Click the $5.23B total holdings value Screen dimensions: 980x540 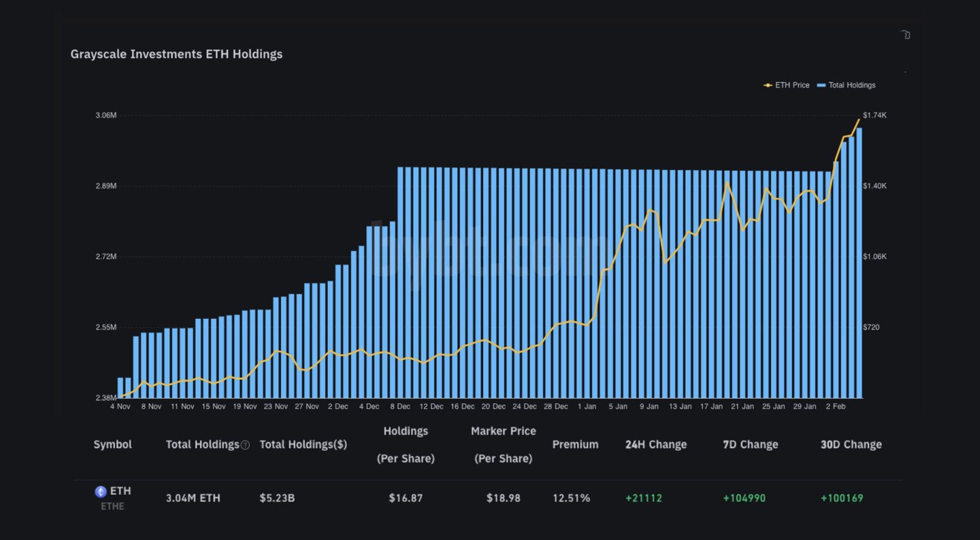(277, 498)
